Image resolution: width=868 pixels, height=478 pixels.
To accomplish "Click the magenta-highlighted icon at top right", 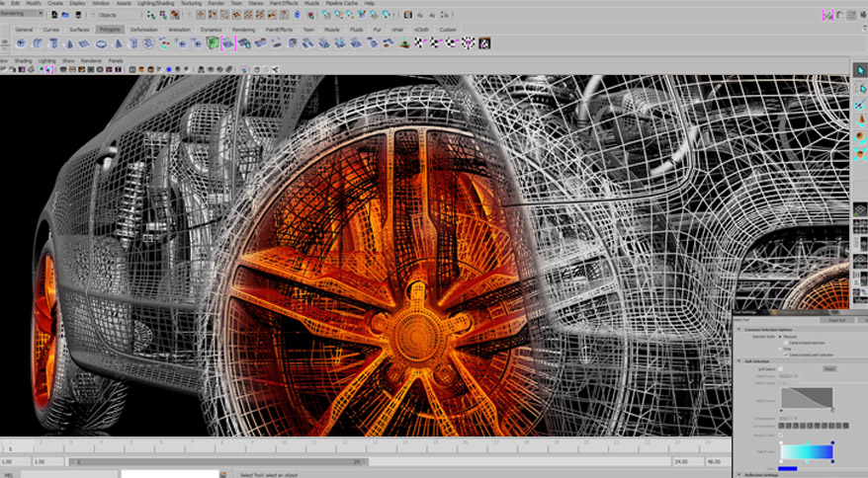I will click(x=827, y=16).
